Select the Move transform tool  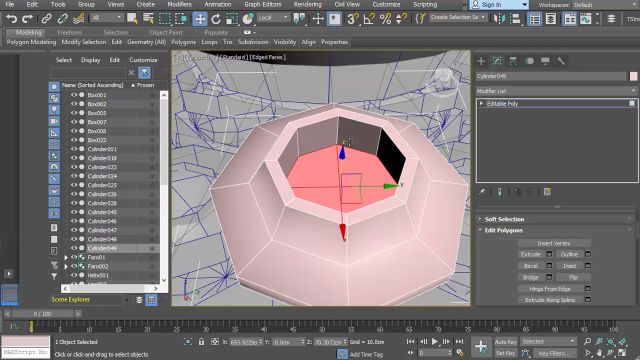(x=200, y=19)
